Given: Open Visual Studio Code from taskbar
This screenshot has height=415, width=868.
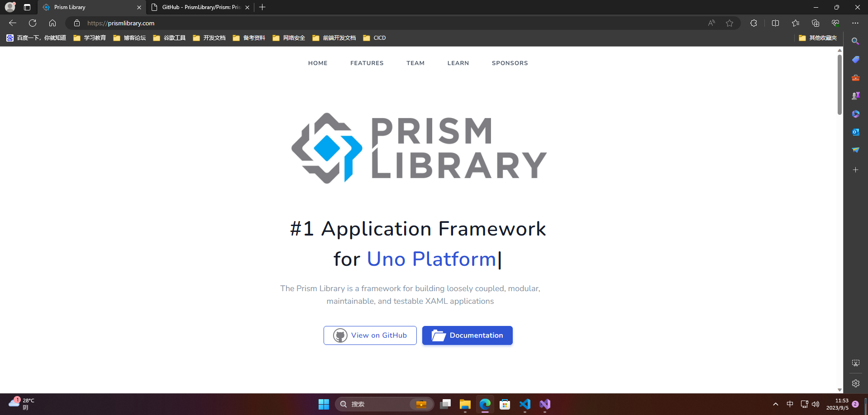Looking at the screenshot, I should pyautogui.click(x=525, y=404).
